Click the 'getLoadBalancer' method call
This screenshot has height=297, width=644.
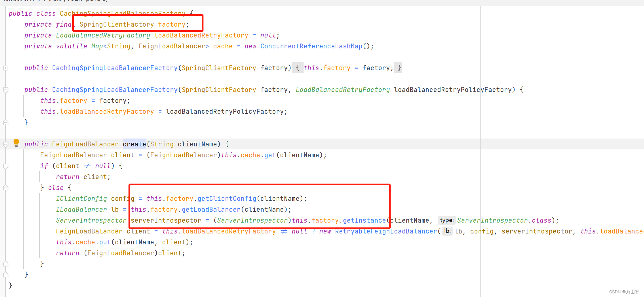point(211,210)
